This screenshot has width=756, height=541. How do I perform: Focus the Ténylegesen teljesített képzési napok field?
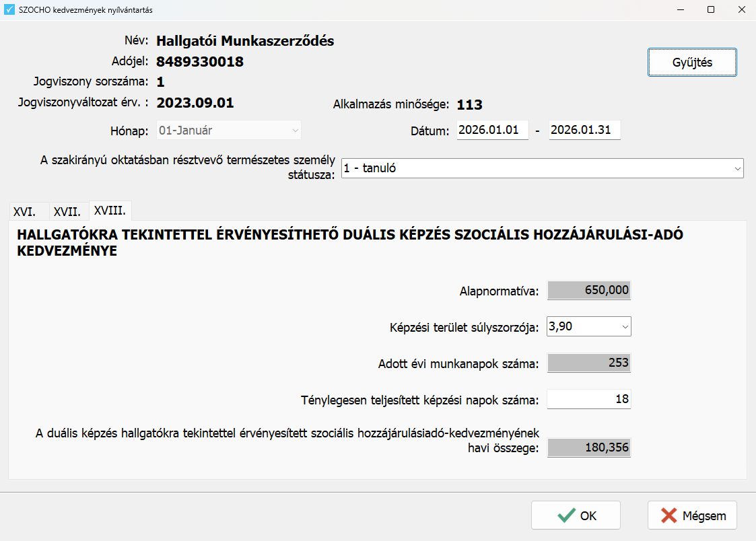(589, 400)
